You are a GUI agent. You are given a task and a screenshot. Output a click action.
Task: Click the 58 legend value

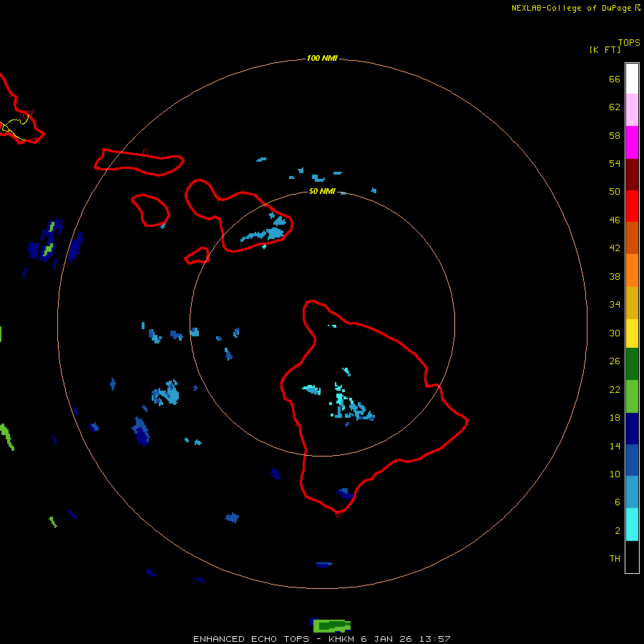(615, 135)
